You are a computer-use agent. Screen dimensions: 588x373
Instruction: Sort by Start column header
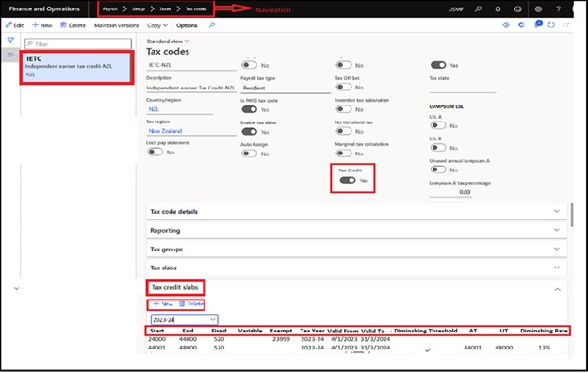point(156,331)
